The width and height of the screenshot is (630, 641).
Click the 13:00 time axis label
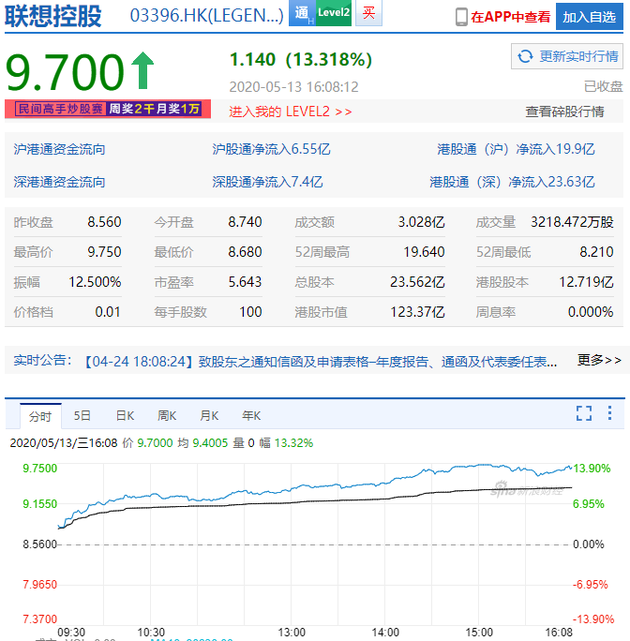point(291,632)
